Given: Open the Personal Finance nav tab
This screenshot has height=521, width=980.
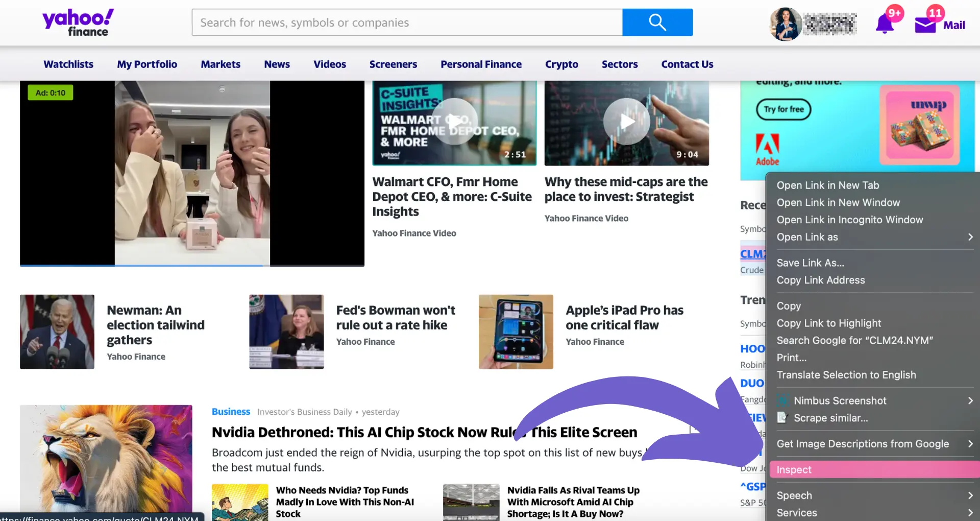Looking at the screenshot, I should tap(481, 64).
